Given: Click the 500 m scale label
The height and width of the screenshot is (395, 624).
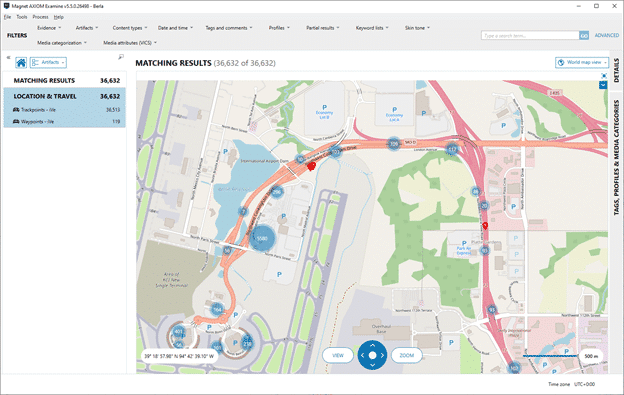Looking at the screenshot, I should point(591,356).
